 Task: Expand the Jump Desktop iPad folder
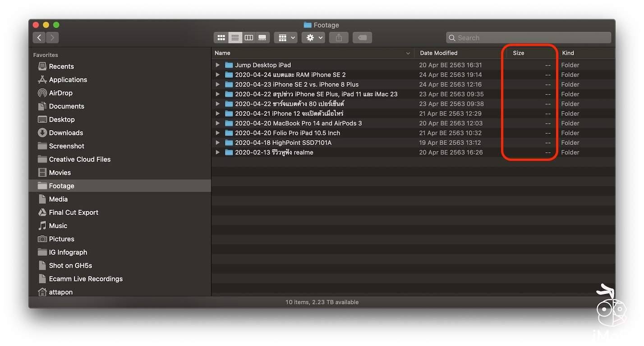(218, 65)
